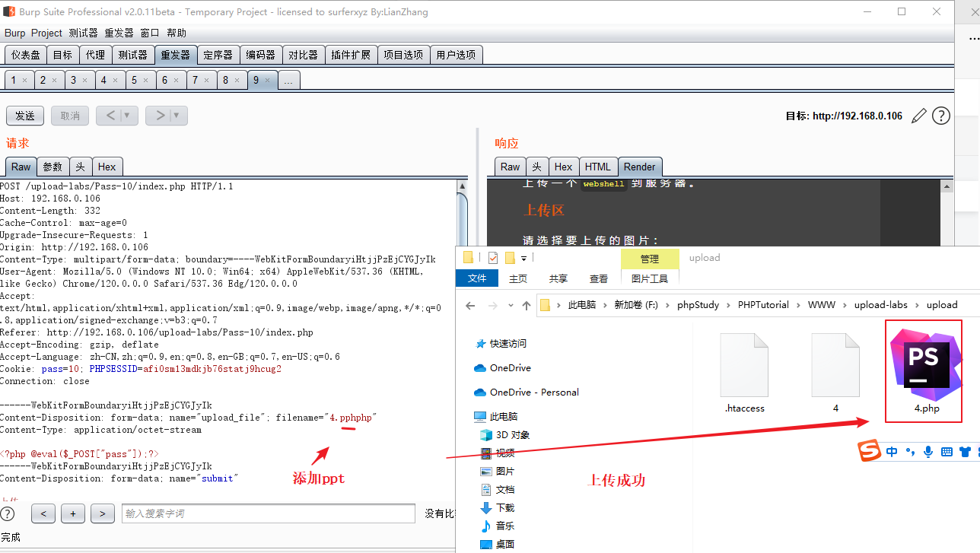Open 下载 folder in sidebar

tap(498, 508)
